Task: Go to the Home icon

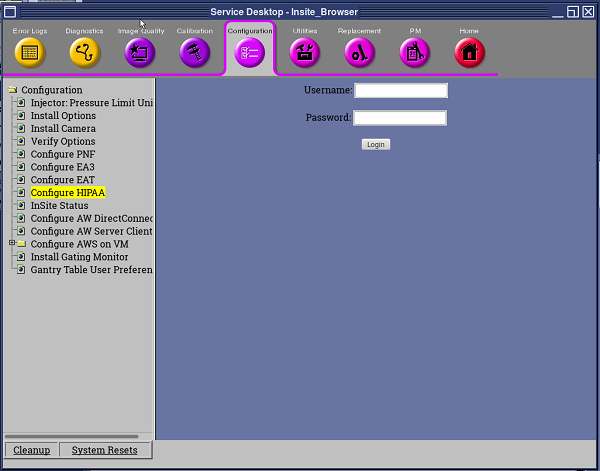Action: click(469, 53)
